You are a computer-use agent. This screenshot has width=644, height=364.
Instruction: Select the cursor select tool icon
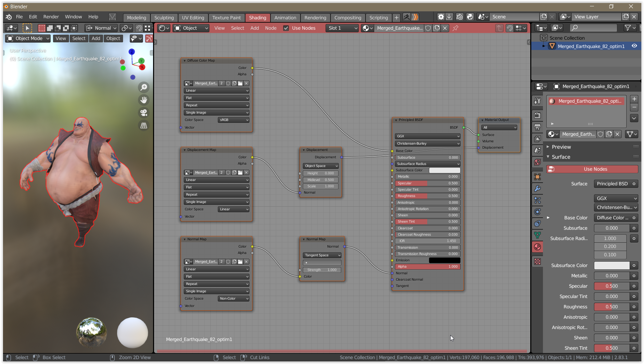coord(27,28)
